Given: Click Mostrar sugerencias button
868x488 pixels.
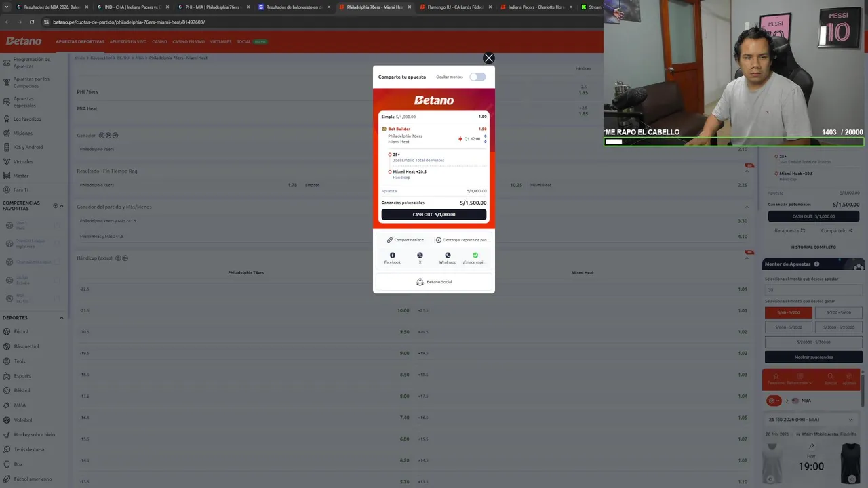Looking at the screenshot, I should 813,357.
